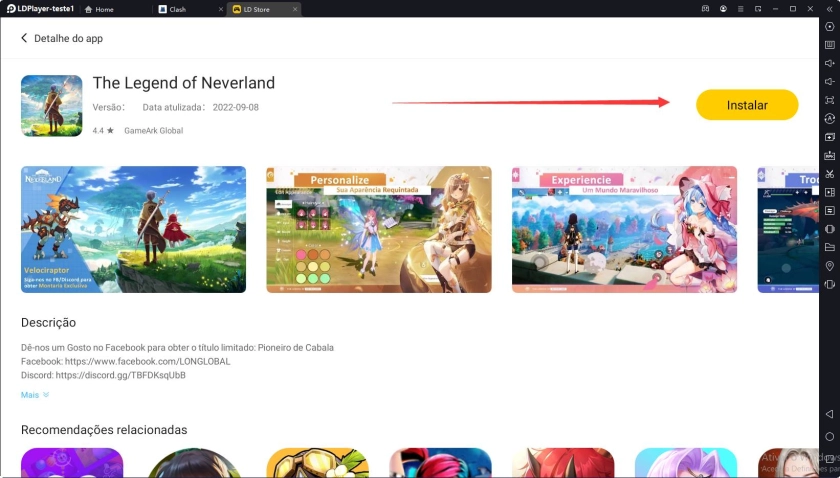Image resolution: width=840 pixels, height=478 pixels.
Task: Click the 4.4 star rating
Action: coord(103,130)
